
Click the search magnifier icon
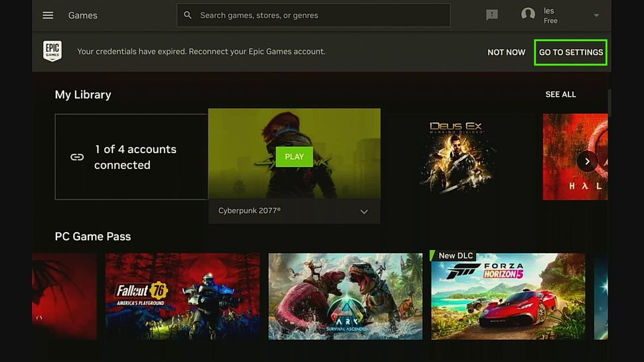click(x=188, y=15)
